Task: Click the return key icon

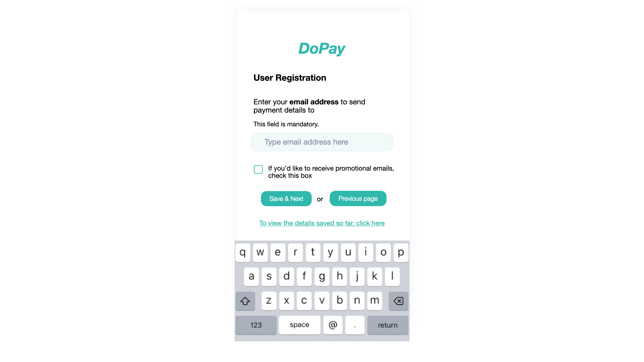Action: coord(387,325)
